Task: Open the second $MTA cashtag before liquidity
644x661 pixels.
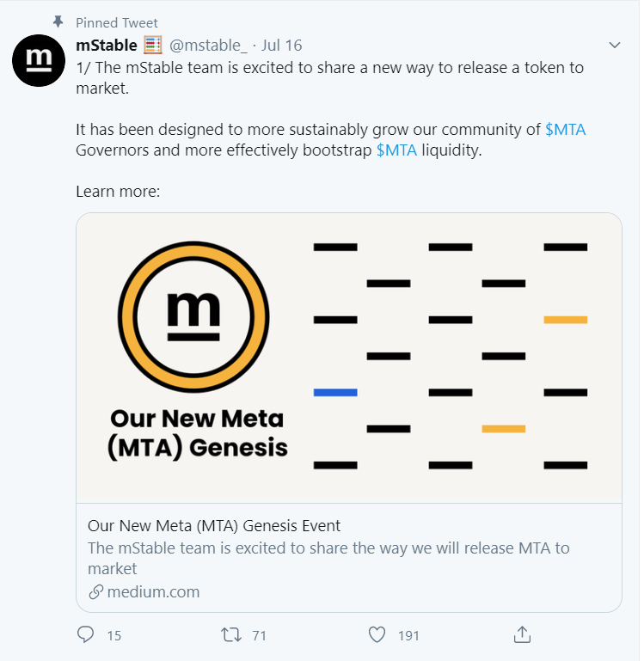Action: pyautogui.click(x=396, y=150)
